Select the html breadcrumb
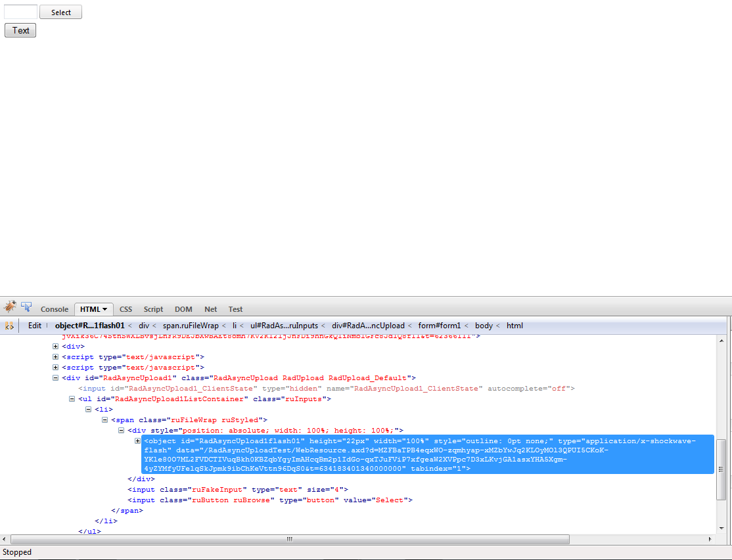Viewport: 732px width, 560px height. click(515, 326)
